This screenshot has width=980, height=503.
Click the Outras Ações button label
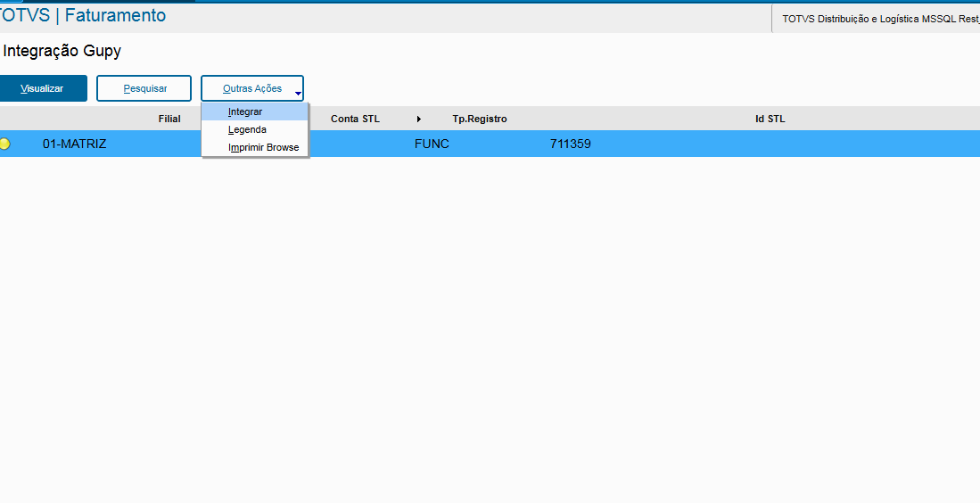[251, 88]
